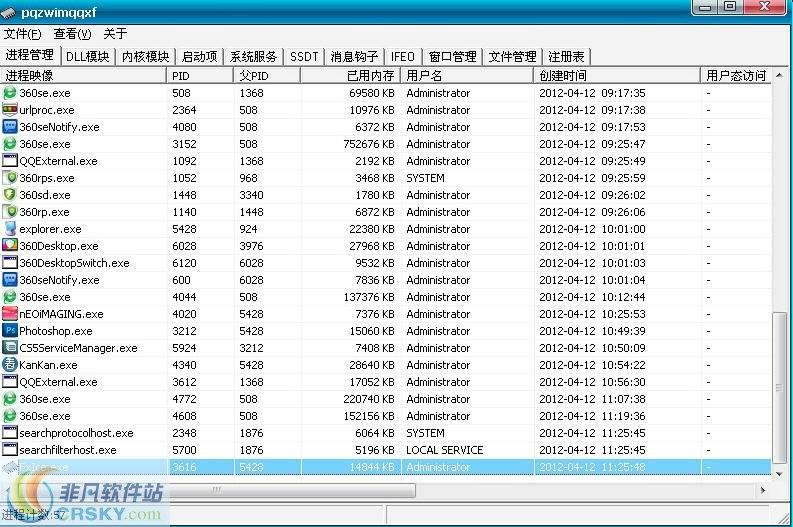
Task: Click icon of QQExternal.exe with PID 1092
Action: point(10,161)
